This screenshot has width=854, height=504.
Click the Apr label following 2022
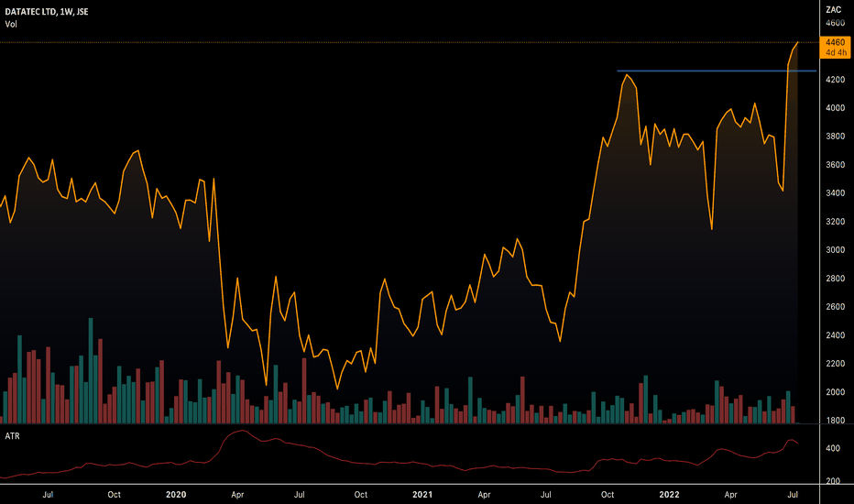click(731, 495)
